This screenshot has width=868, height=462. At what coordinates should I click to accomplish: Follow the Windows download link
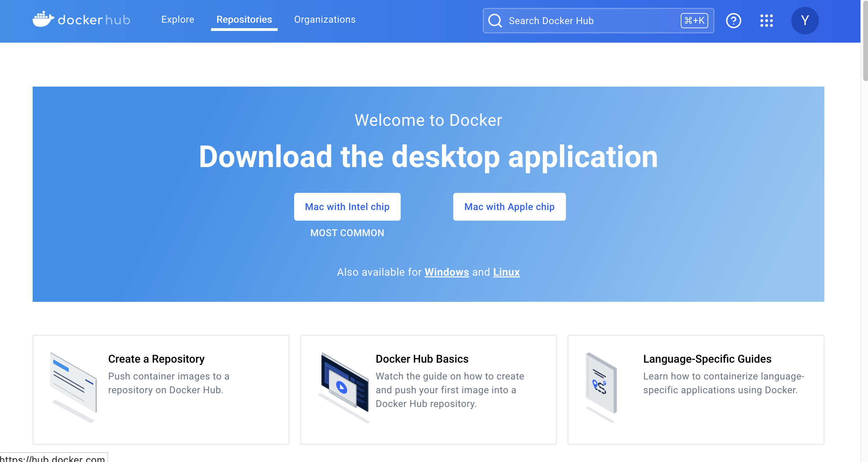[x=446, y=272]
